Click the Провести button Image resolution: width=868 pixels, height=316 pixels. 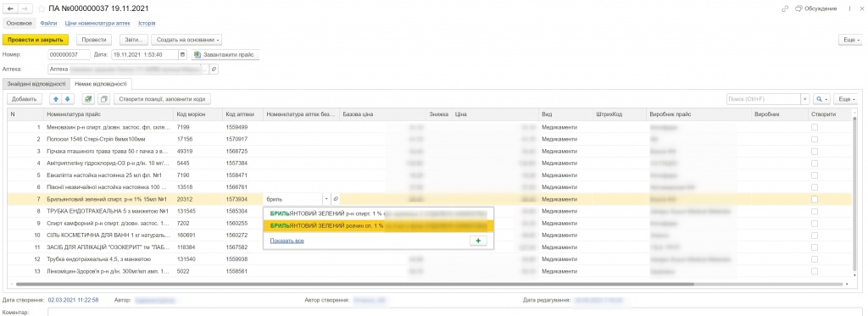click(x=94, y=40)
